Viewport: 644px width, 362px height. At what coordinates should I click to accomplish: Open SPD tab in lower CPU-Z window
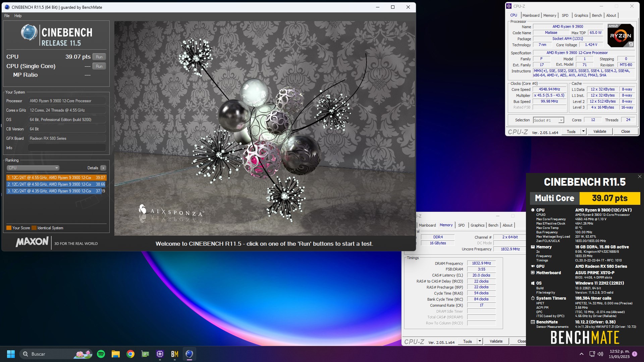[462, 225]
